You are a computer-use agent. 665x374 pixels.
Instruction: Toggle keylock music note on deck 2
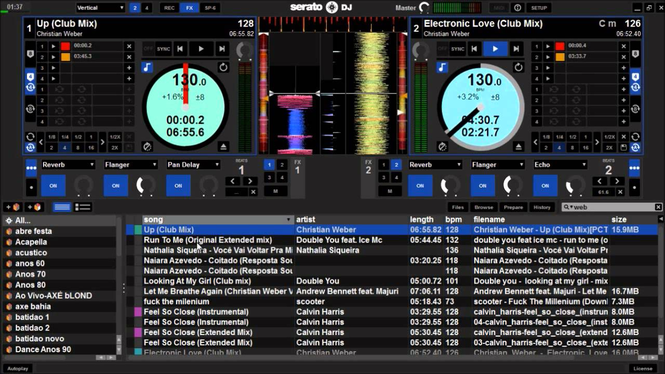coord(442,67)
